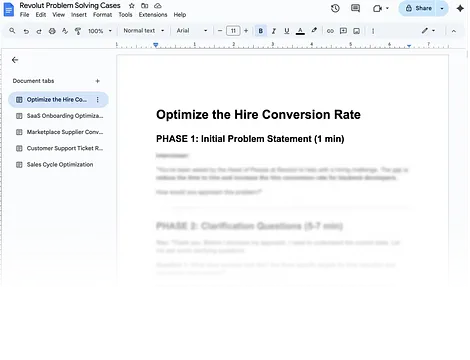Click the right indent marker on ruler
The height and width of the screenshot is (360, 470).
409,45
